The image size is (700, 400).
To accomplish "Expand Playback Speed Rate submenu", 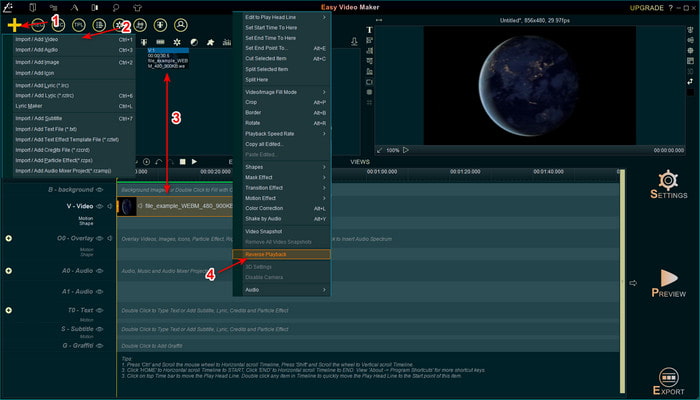I will (x=282, y=133).
